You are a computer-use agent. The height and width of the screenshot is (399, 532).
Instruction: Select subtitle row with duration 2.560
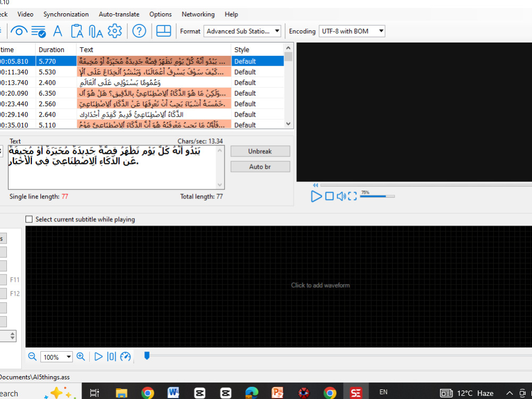(x=142, y=104)
